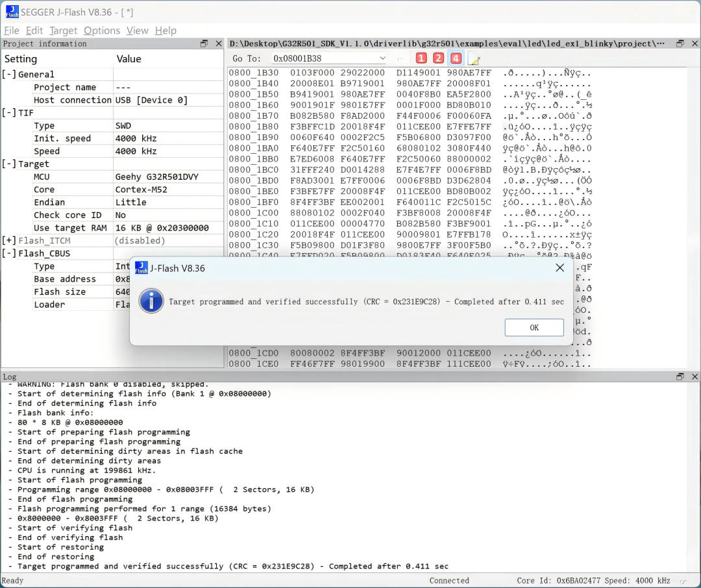The image size is (701, 588).
Task: Click the Flash_ITCM (disabled) value
Action: tap(140, 241)
